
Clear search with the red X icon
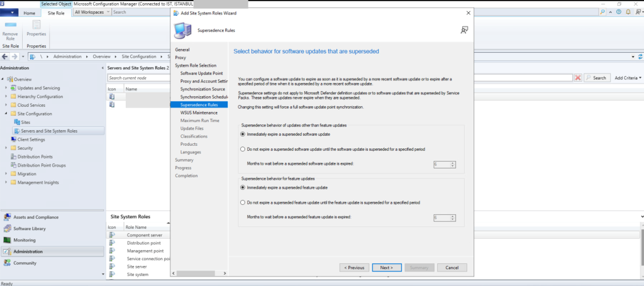coord(577,78)
